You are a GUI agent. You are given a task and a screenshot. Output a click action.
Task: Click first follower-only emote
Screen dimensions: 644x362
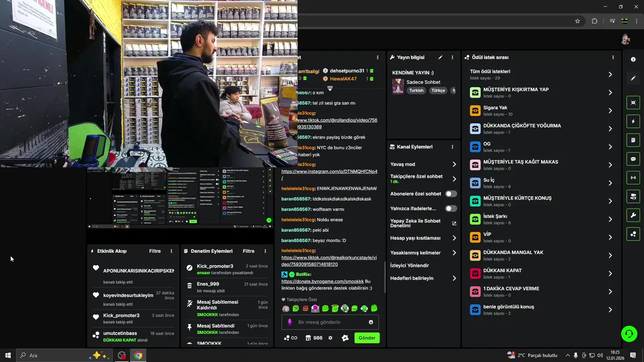[286, 308]
